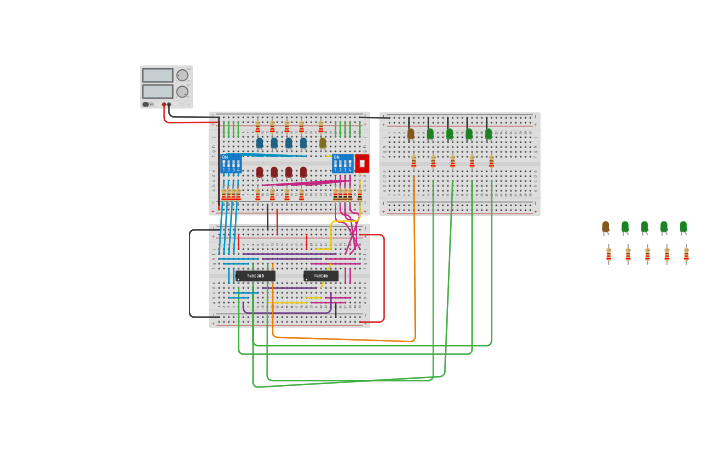
Task: Select the left IC chip on lower breadboard
Action: (x=255, y=276)
